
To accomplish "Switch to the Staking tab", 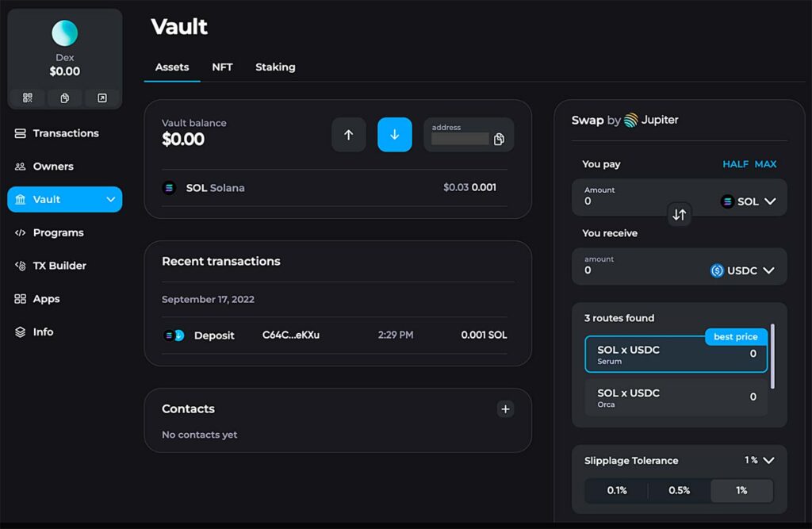I will pyautogui.click(x=275, y=67).
